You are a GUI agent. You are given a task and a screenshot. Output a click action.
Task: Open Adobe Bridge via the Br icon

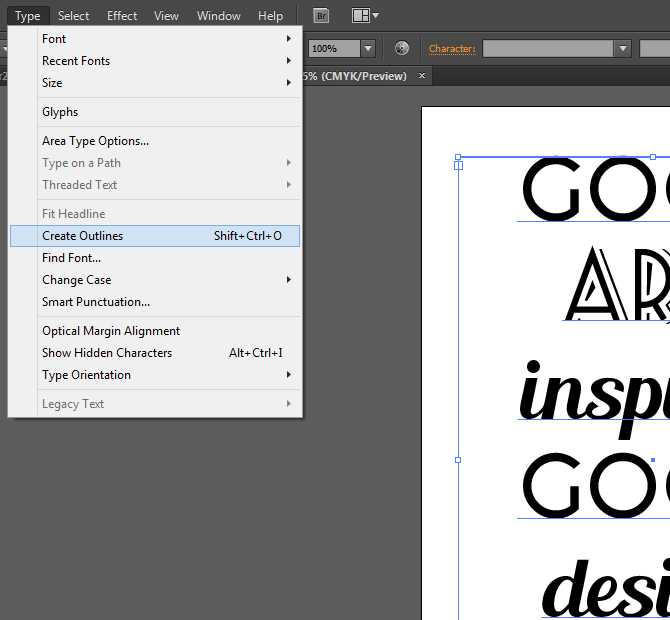coord(321,16)
